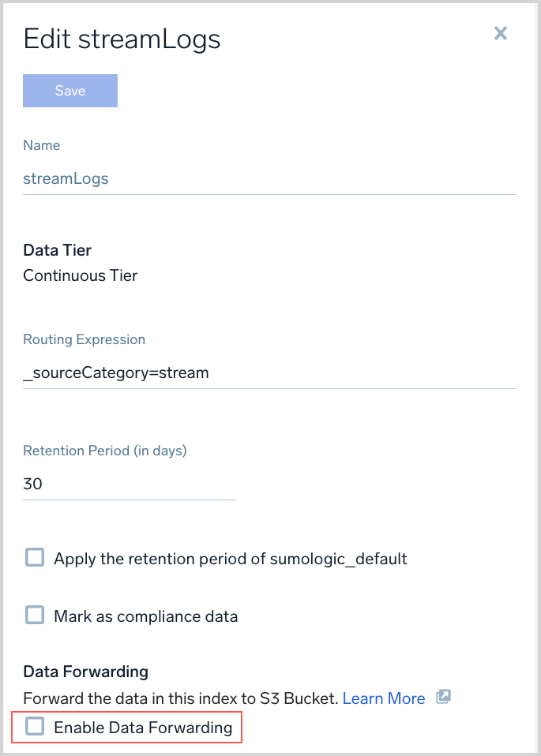541x756 pixels.
Task: Select the Continuous Tier value text
Action: [81, 276]
